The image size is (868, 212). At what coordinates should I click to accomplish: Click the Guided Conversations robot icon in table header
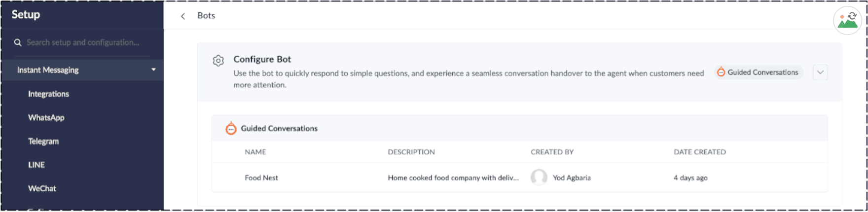click(x=231, y=128)
